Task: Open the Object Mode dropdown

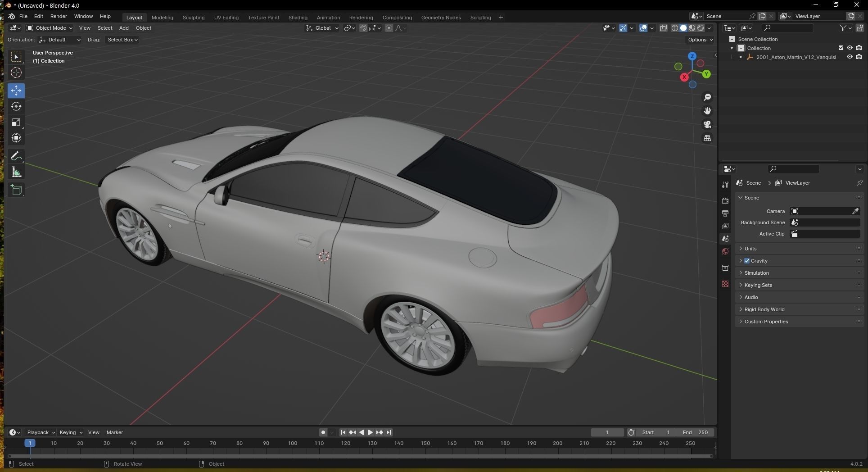Action: pos(50,28)
